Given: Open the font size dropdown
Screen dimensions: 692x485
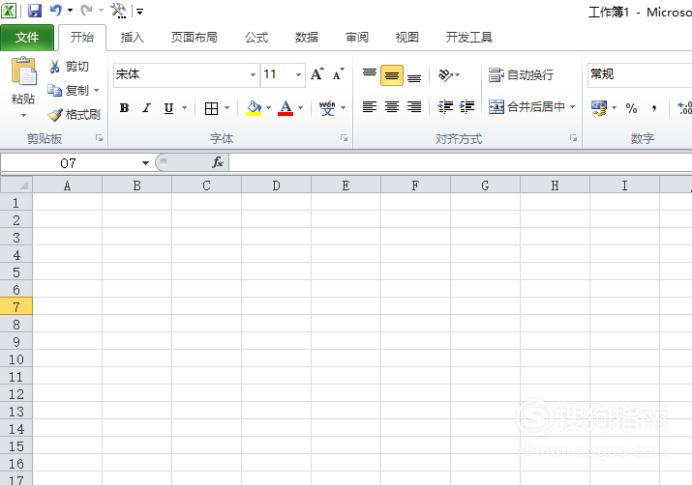Looking at the screenshot, I should pyautogui.click(x=298, y=75).
